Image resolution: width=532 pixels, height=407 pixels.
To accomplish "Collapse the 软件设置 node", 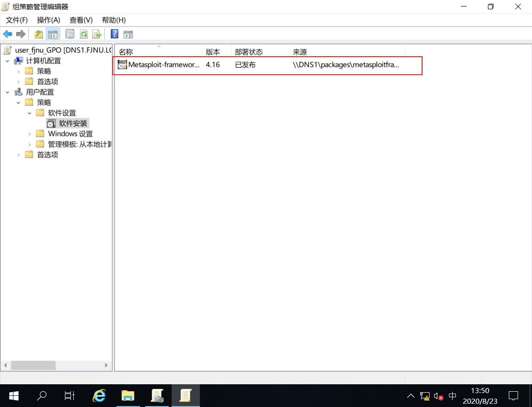I will pos(30,113).
